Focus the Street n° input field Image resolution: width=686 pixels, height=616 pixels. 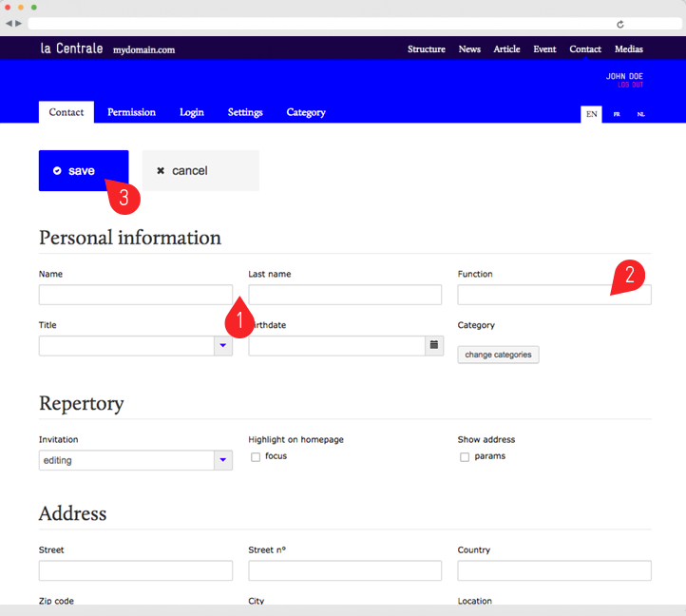(x=345, y=570)
